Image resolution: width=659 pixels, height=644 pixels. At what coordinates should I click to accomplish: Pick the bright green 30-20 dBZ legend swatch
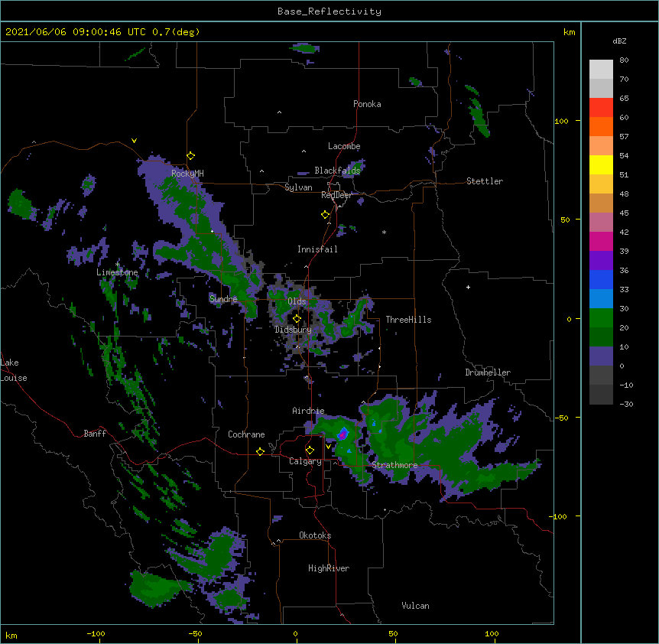(601, 318)
